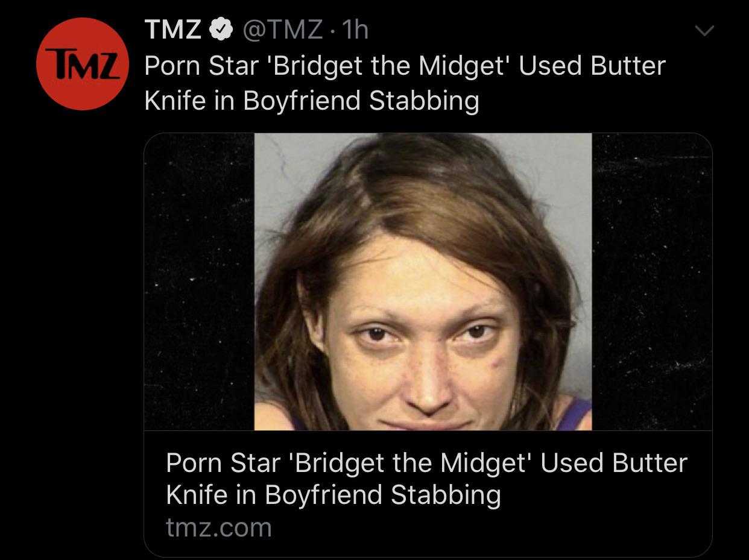The height and width of the screenshot is (560, 749).
Task: Open the link card's bottom text area
Action: click(428, 493)
